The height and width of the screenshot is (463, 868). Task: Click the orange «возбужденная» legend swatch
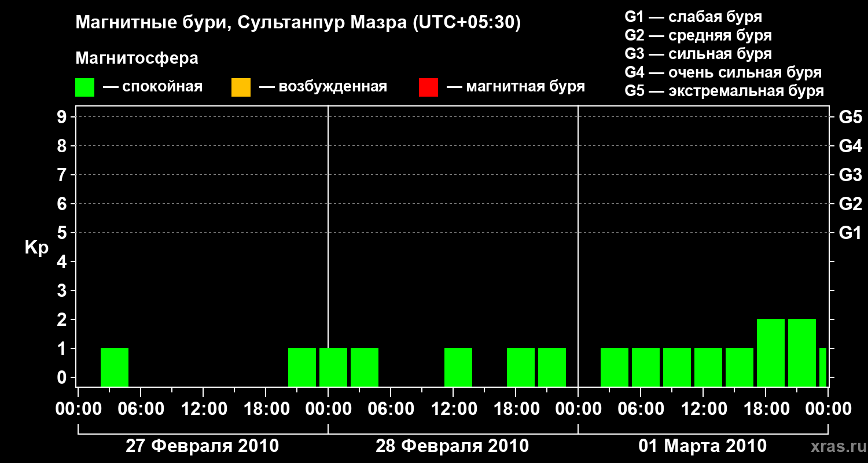pyautogui.click(x=241, y=87)
